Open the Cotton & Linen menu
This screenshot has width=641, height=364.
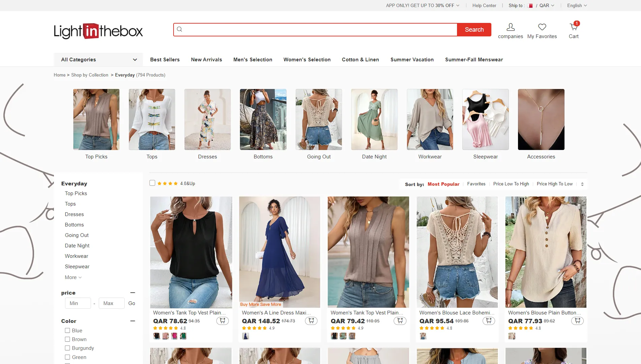361,60
